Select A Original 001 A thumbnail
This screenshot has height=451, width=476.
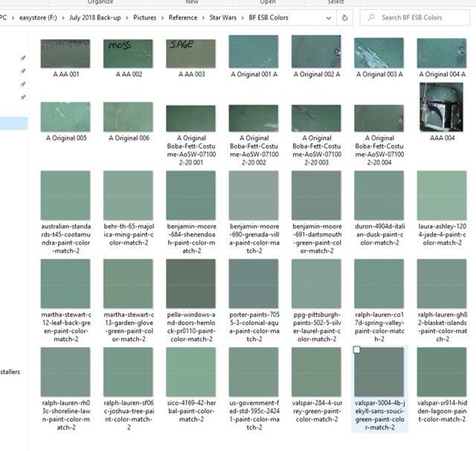254,51
